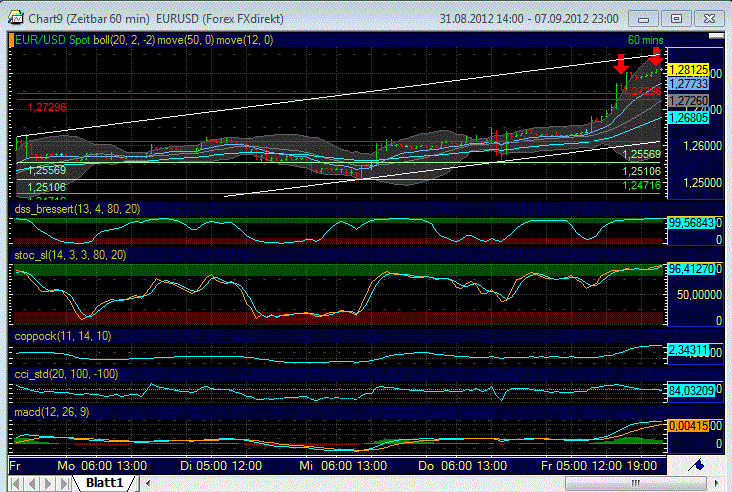This screenshot has width=732, height=492.
Task: Click the blue 1,27733 price tag
Action: 689,84
